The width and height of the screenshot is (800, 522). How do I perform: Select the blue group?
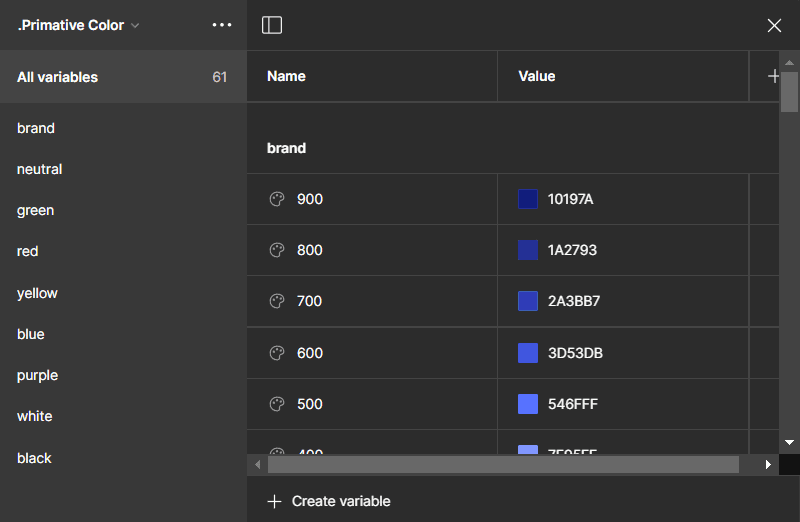(31, 334)
